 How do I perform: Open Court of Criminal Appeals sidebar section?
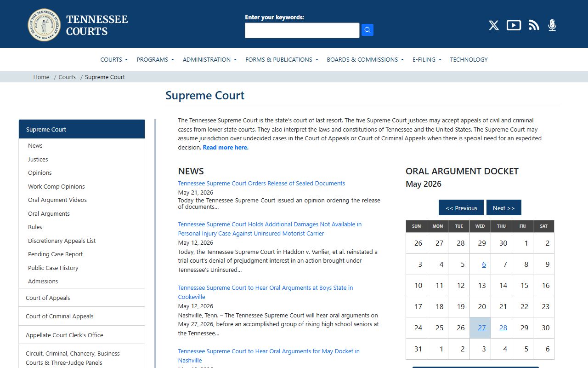82,316
